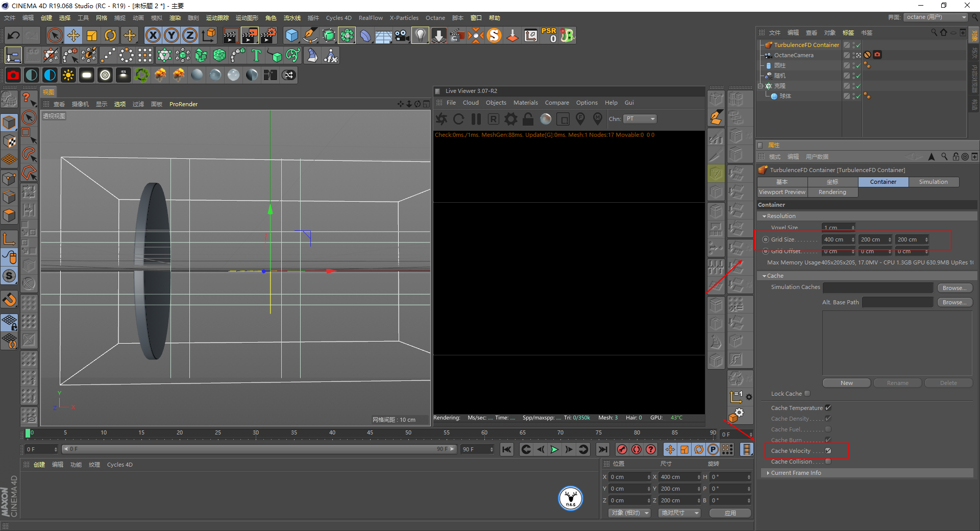
Task: Select the OctaneCamera object in the tree
Action: pos(793,55)
